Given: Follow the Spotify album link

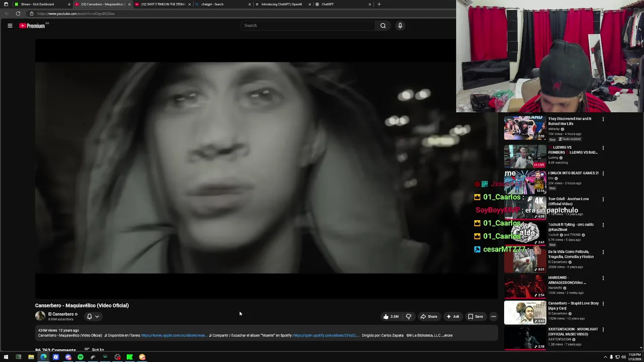Looking at the screenshot, I should coord(326,335).
